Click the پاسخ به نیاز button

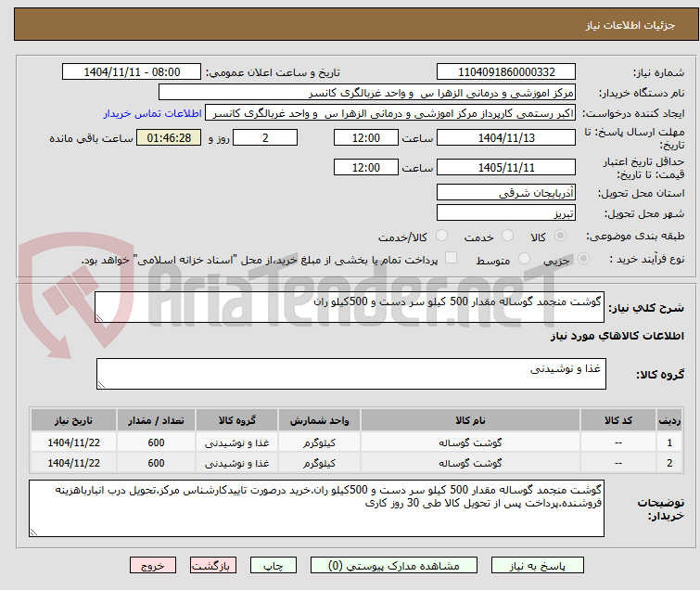pos(537,566)
